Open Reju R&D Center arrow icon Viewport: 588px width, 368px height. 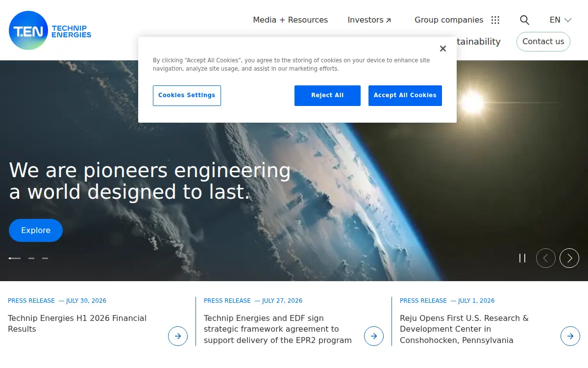tap(570, 336)
